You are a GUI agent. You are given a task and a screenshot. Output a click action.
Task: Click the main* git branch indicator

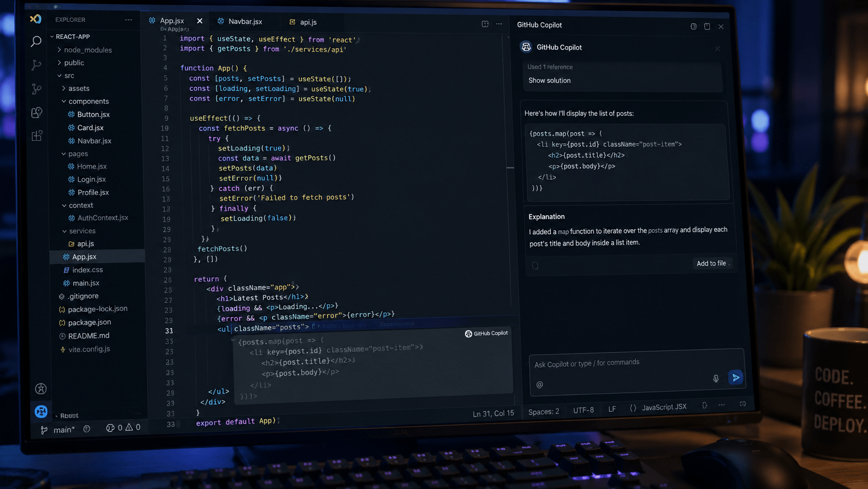click(58, 429)
